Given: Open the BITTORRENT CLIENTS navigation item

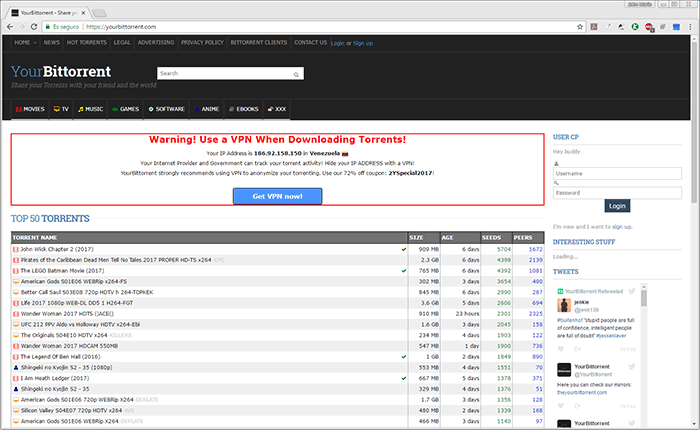Looking at the screenshot, I should pyautogui.click(x=259, y=42).
